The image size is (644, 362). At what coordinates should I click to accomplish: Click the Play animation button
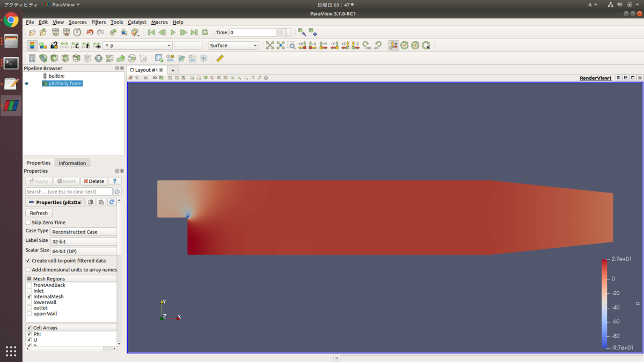[x=173, y=32]
